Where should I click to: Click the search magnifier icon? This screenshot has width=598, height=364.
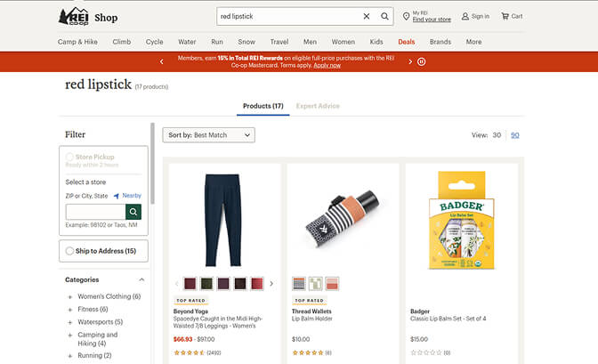point(385,16)
